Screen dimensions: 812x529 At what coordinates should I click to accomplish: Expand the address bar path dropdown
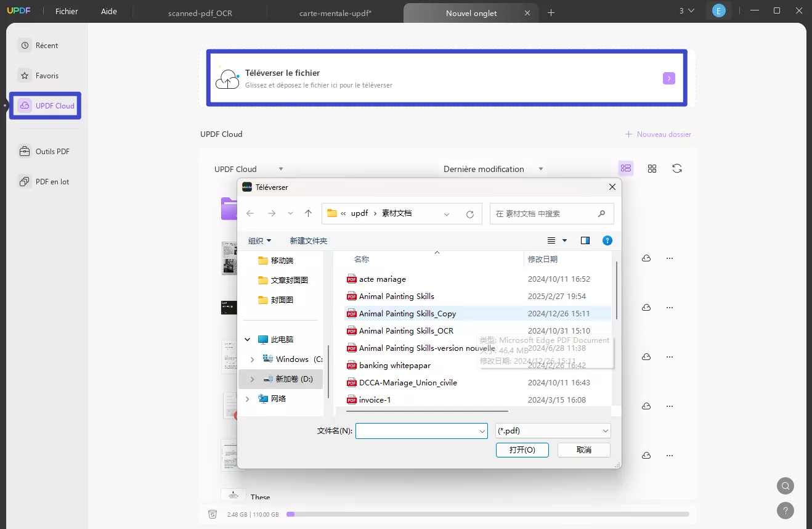(447, 214)
